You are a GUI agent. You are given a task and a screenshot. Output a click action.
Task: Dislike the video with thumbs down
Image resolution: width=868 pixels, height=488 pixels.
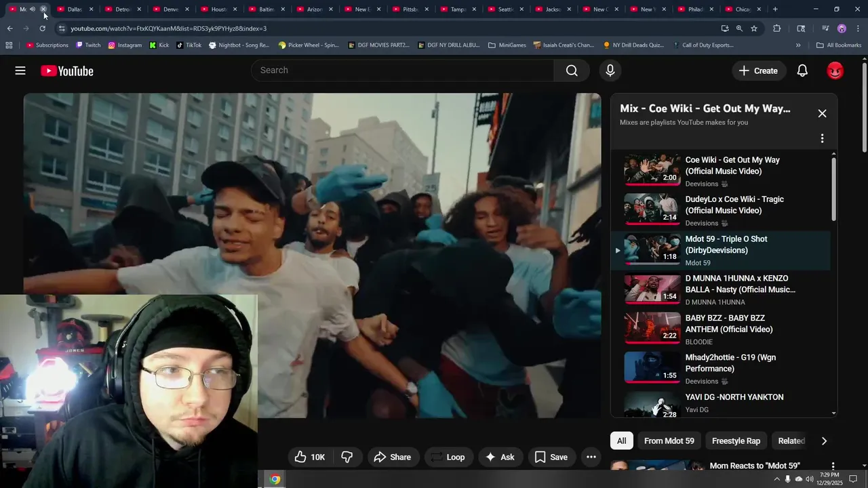pyautogui.click(x=347, y=457)
